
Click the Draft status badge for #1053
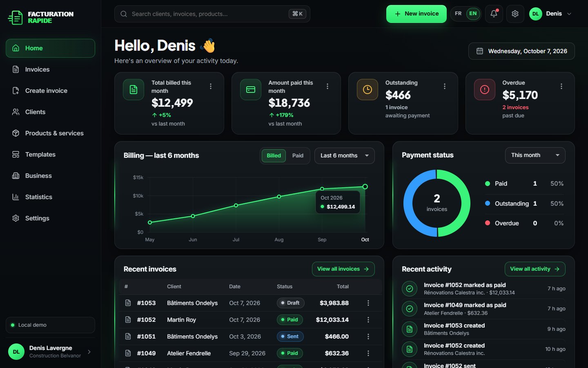pyautogui.click(x=290, y=303)
